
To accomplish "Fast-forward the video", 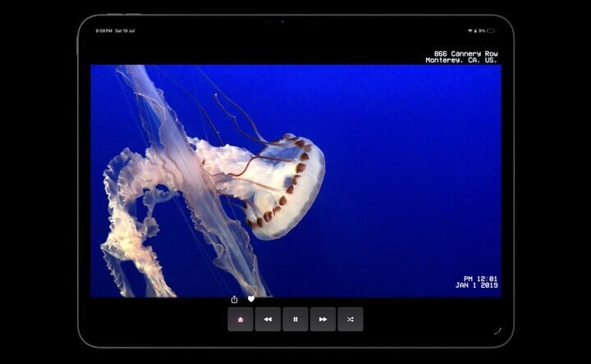I will [x=323, y=319].
